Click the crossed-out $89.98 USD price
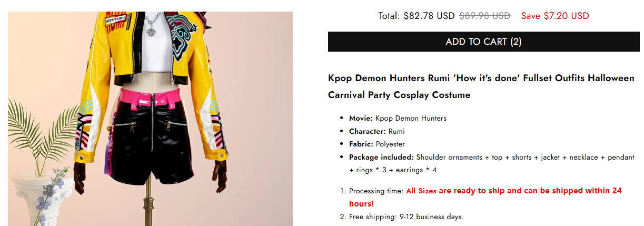Viewport: 644px width, 226px height. [x=484, y=16]
